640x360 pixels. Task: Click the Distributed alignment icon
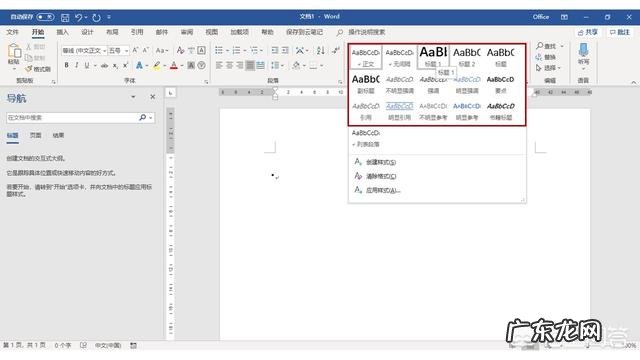click(x=260, y=65)
